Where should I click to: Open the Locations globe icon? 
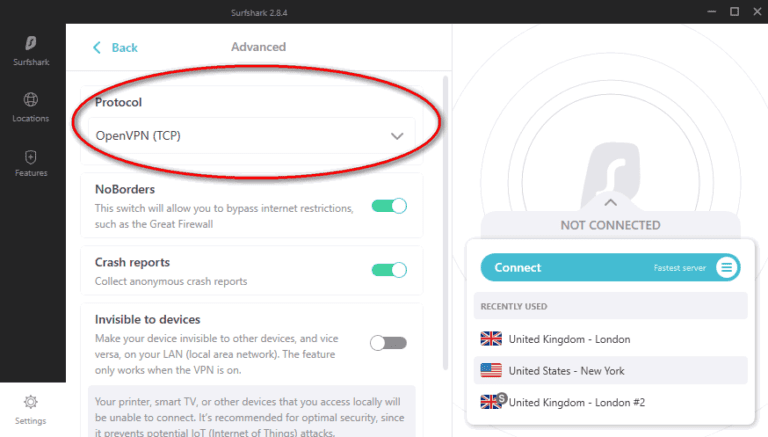click(x=31, y=100)
